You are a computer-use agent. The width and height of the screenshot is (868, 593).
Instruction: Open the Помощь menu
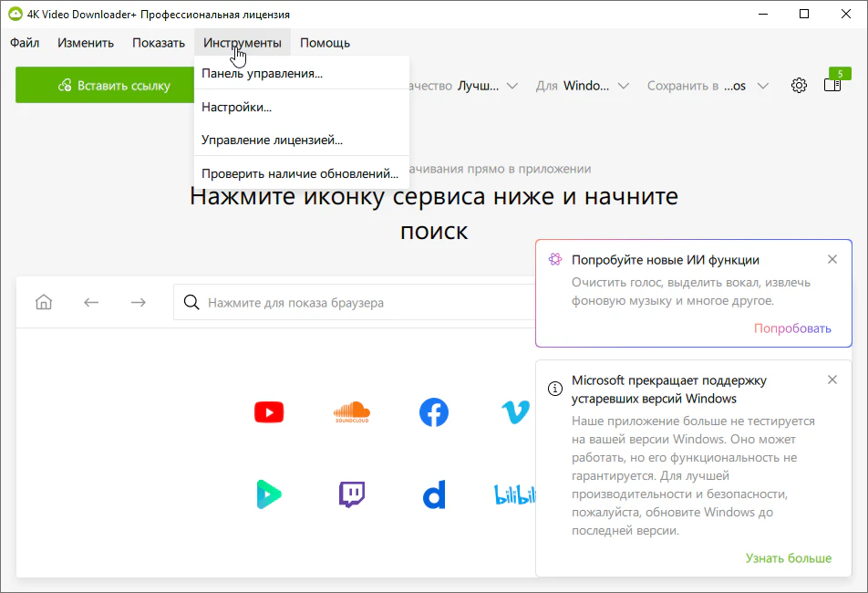(x=325, y=43)
